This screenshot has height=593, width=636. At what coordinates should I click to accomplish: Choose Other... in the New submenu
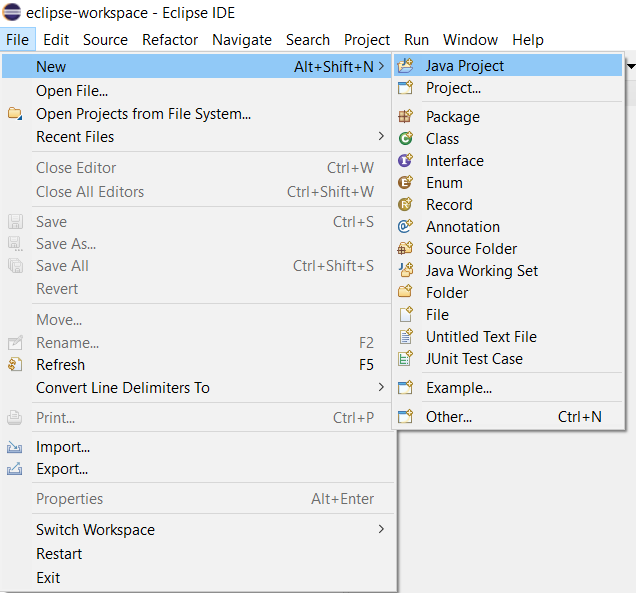tap(449, 417)
